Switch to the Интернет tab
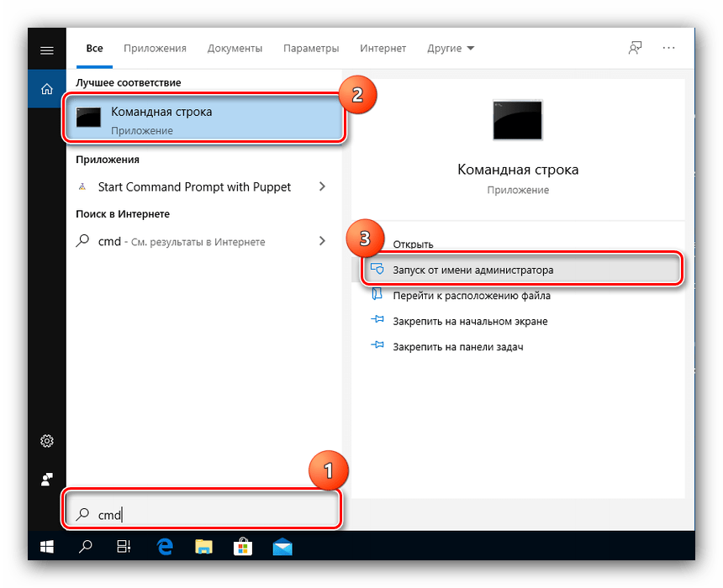This screenshot has height=588, width=723. [383, 49]
